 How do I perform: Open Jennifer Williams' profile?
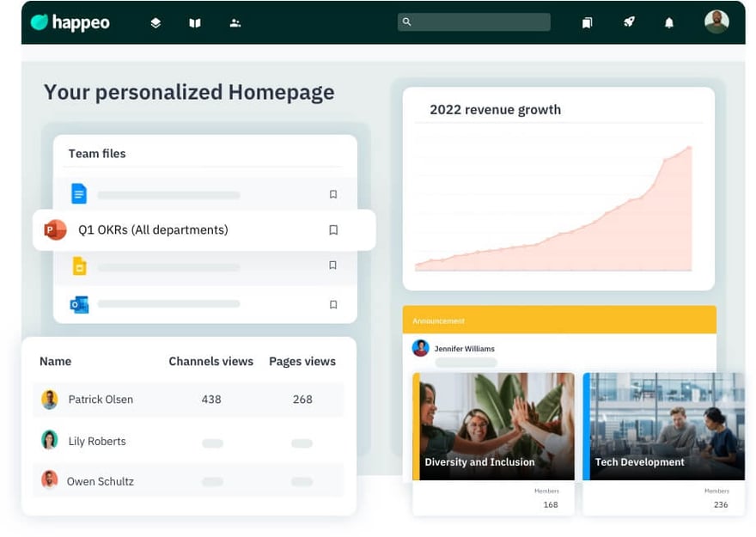point(464,349)
